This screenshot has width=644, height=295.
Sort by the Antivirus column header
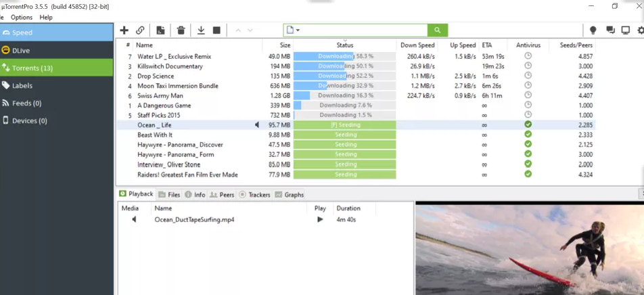[528, 45]
